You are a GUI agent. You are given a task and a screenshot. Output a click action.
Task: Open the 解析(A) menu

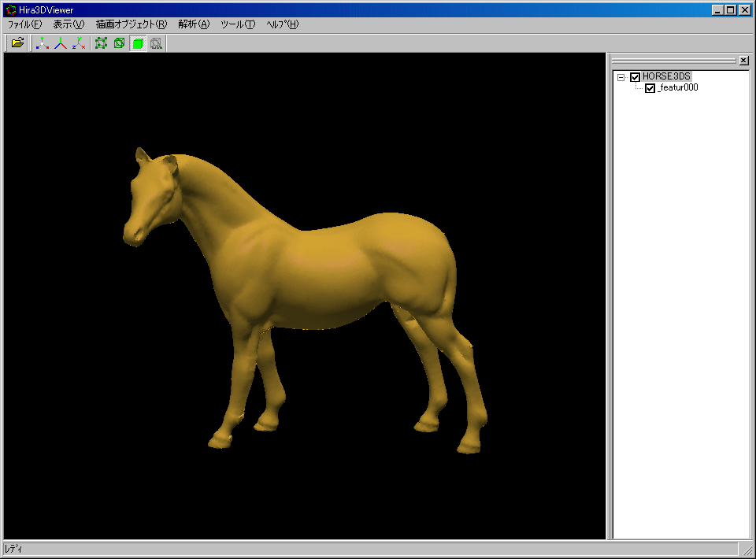coord(194,24)
